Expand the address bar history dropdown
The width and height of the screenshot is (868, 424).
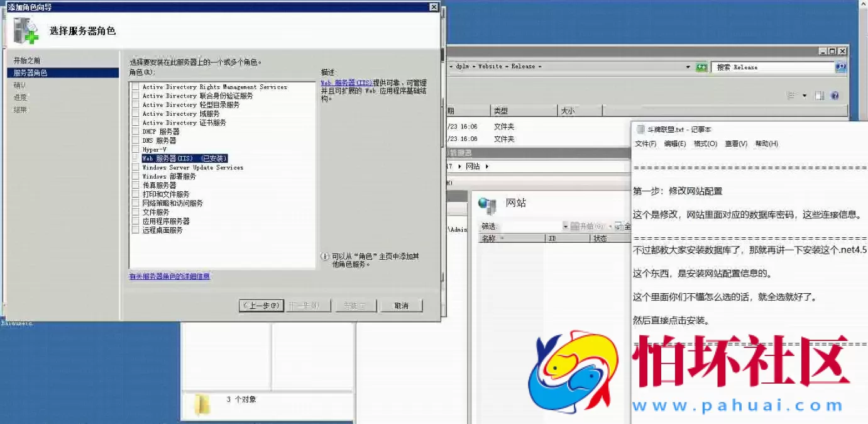pyautogui.click(x=689, y=67)
